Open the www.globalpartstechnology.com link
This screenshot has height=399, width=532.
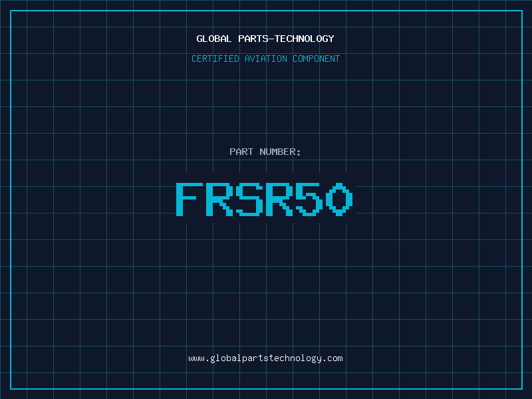[x=265, y=358]
